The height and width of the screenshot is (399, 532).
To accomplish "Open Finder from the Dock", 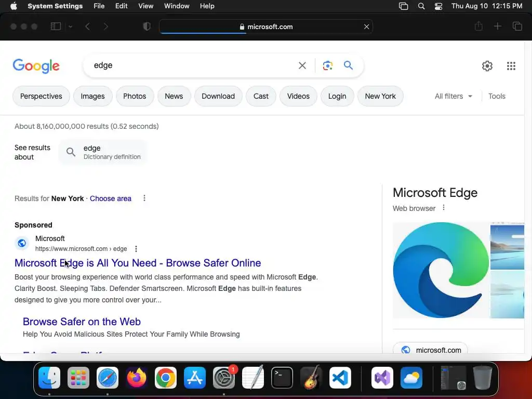I will [x=49, y=378].
